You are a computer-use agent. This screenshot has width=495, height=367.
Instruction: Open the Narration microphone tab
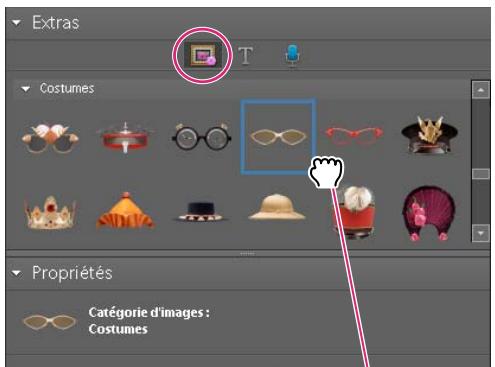[x=292, y=56]
